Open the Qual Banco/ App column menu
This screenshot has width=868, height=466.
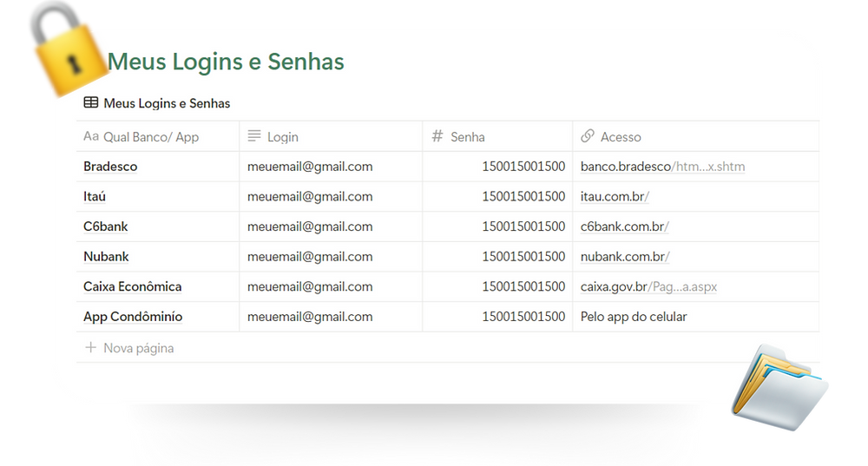(x=151, y=137)
